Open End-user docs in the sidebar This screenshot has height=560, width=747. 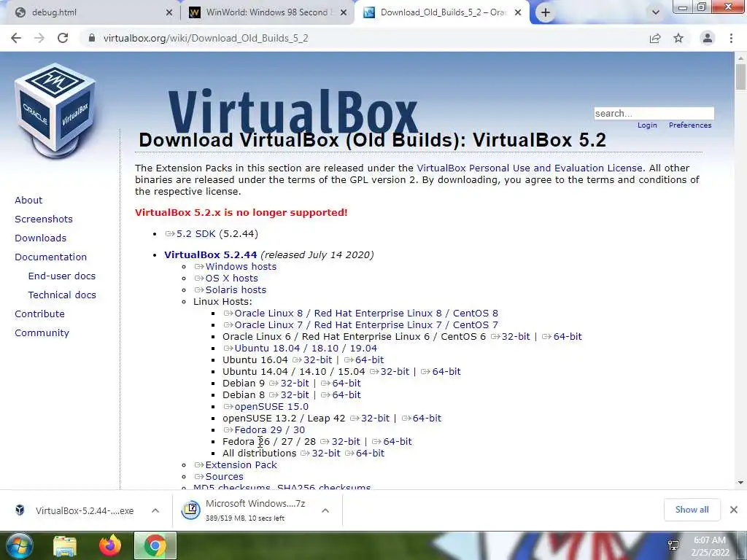tap(62, 276)
